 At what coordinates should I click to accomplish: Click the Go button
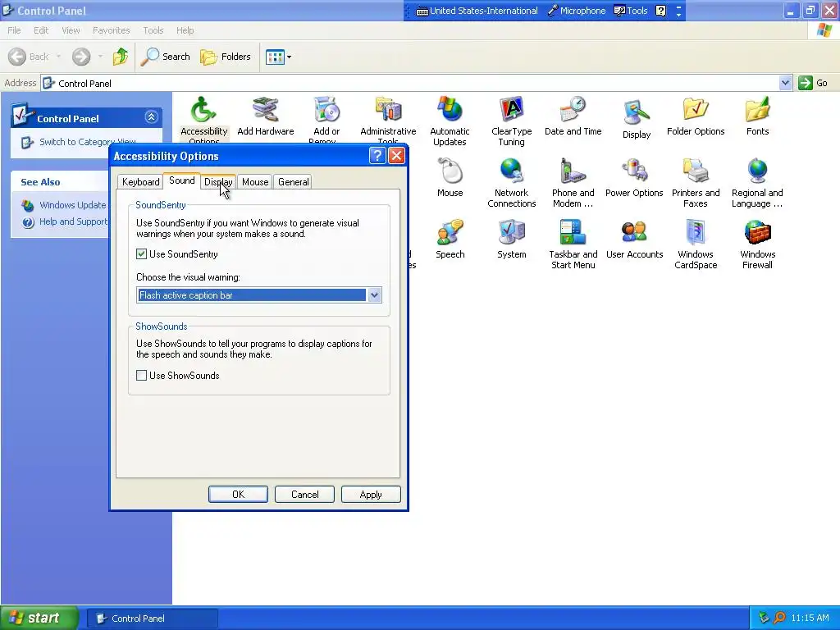813,83
